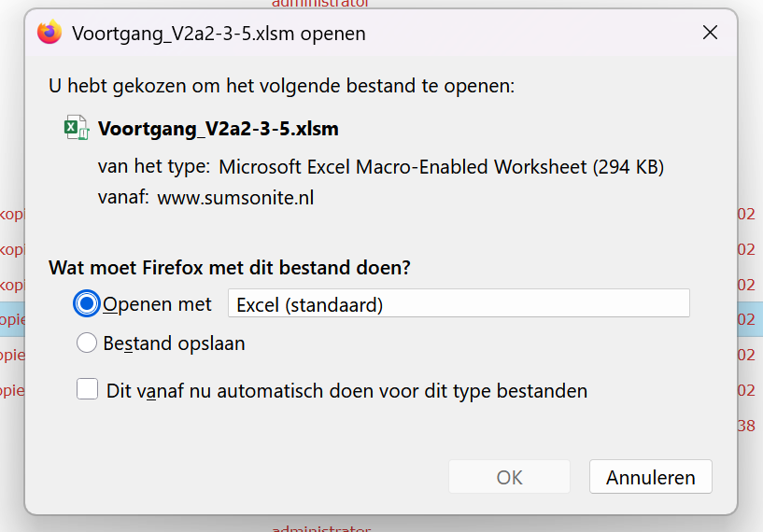This screenshot has width=763, height=532.
Task: Select the 'Openen met' radio button
Action: tap(88, 304)
